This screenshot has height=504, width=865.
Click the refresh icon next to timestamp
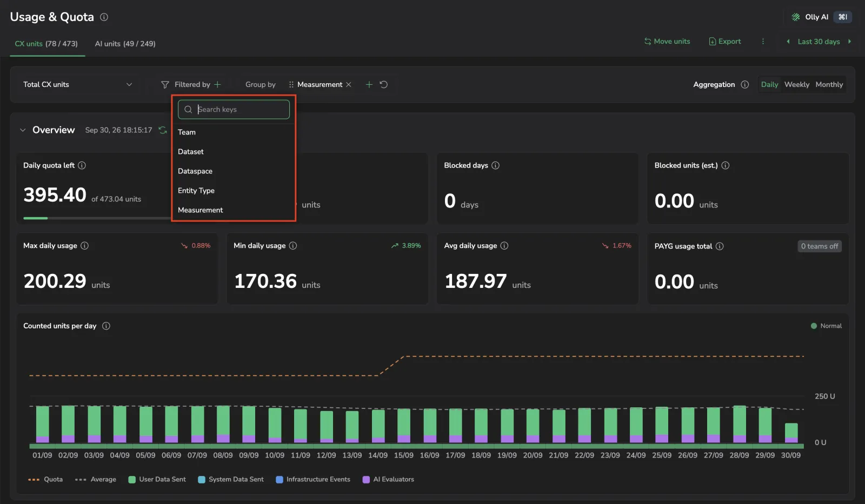pos(162,130)
